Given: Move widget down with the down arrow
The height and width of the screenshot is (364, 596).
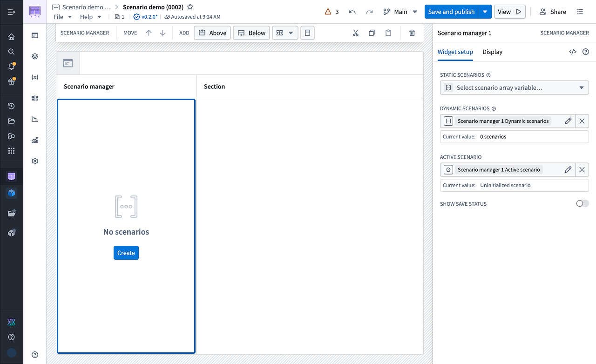Looking at the screenshot, I should point(163,33).
